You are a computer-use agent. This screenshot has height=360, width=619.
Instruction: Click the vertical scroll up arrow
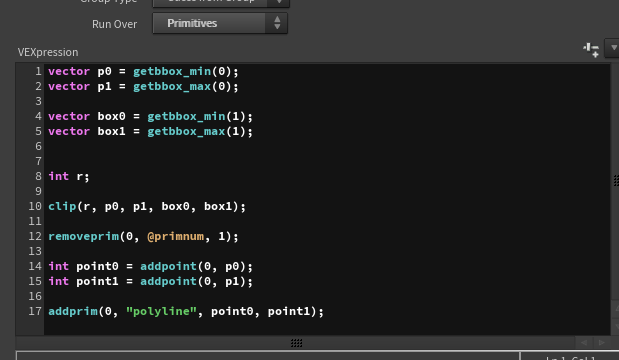(615, 309)
